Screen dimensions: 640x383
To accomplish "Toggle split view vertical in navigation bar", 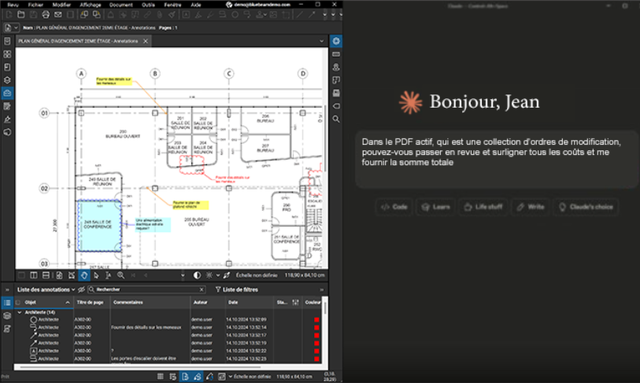I will coord(34,276).
